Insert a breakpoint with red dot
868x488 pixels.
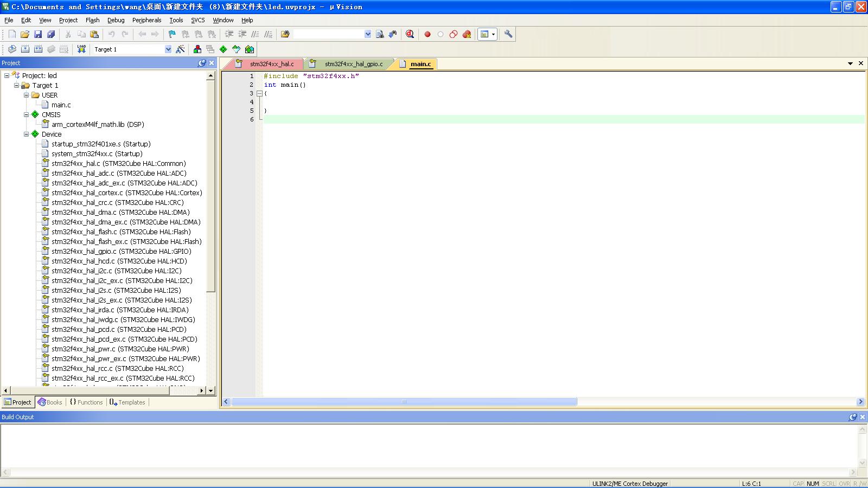[427, 34]
